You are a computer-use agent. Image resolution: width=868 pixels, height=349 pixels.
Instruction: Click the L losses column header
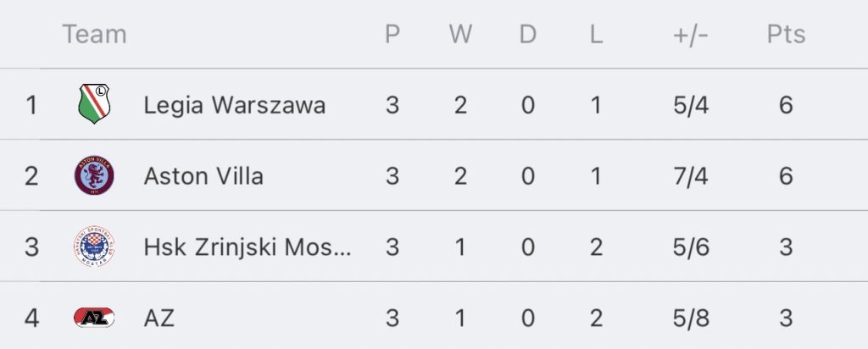pyautogui.click(x=595, y=35)
